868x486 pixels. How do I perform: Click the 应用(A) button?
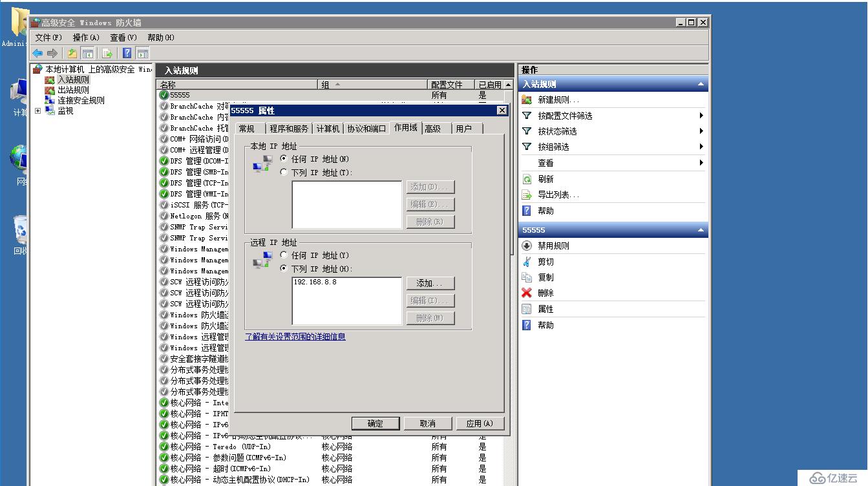480,423
